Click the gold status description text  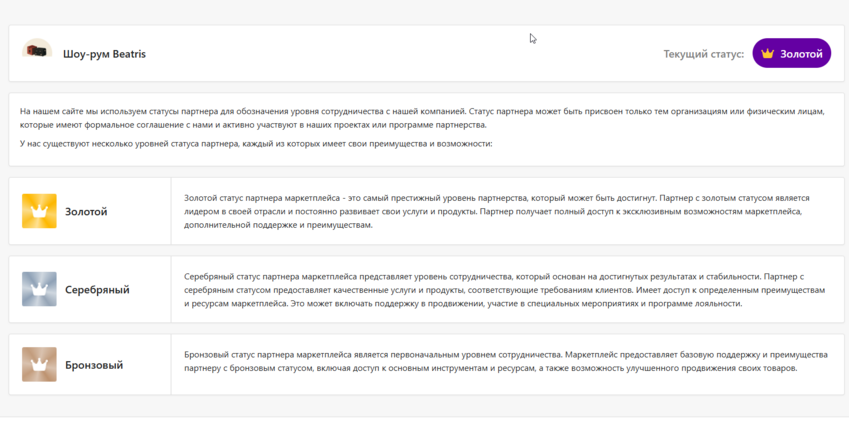[496, 211]
